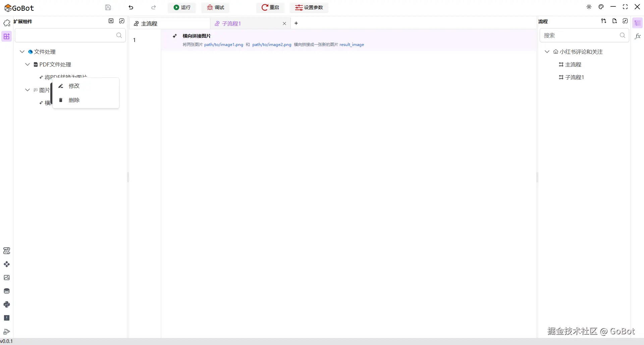
Task: Toggle fullscreen window mode
Action: pos(625,7)
